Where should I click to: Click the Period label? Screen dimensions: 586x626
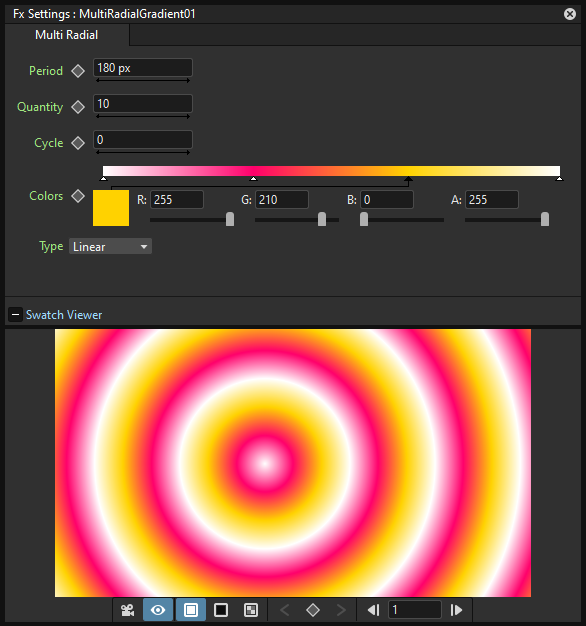[x=46, y=71]
